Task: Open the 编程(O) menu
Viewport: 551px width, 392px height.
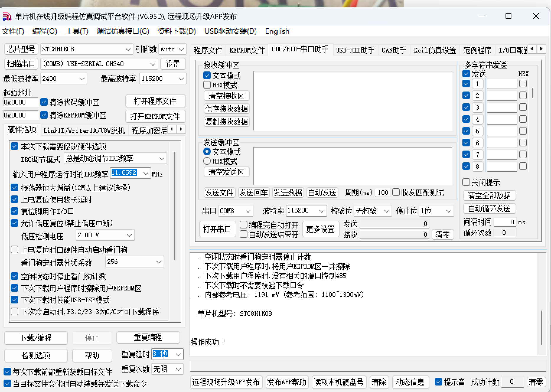Action: (x=45, y=31)
